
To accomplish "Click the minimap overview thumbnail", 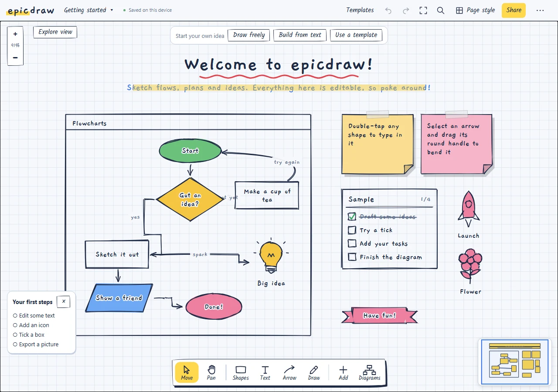I will 514,362.
